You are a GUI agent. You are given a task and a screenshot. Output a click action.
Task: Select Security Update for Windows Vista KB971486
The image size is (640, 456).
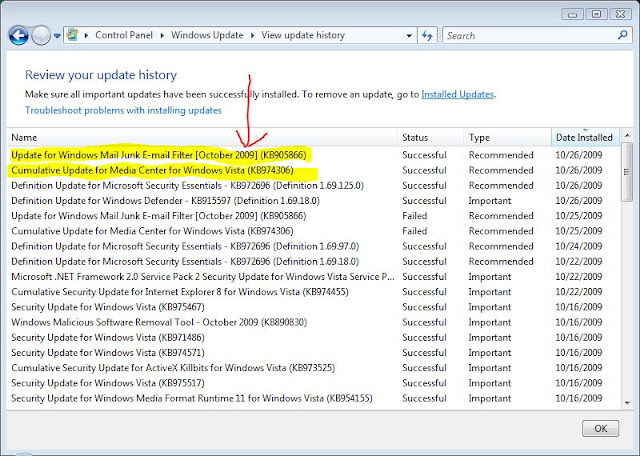click(x=313, y=337)
